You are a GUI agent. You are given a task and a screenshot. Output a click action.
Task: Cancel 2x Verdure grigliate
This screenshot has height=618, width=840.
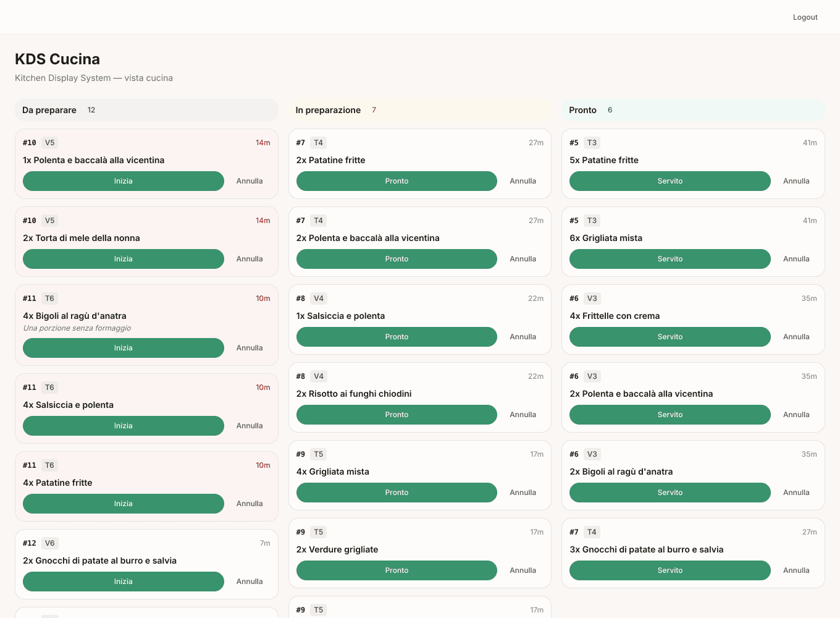523,570
